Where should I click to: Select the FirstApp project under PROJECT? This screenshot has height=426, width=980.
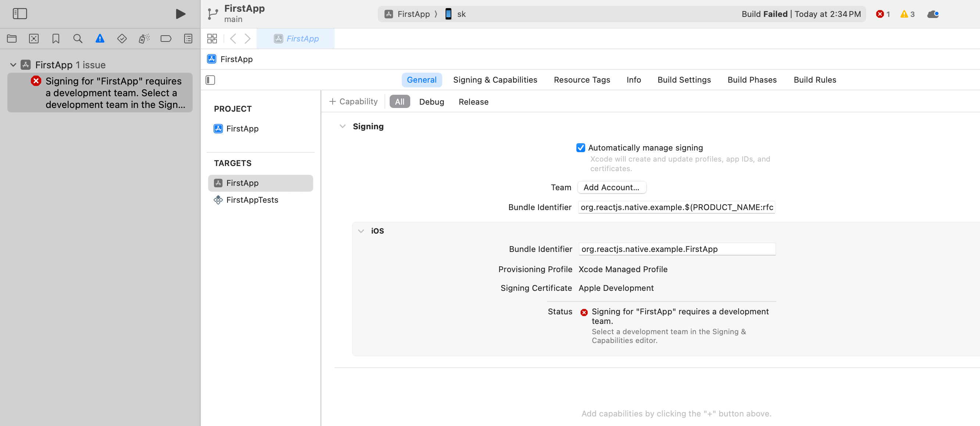tap(242, 129)
